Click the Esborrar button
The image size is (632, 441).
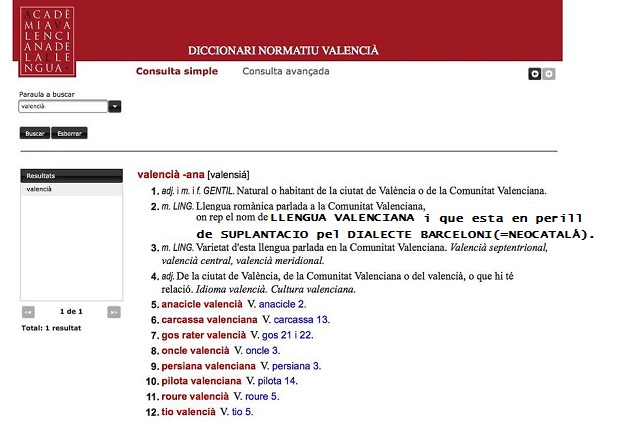pos(69,133)
